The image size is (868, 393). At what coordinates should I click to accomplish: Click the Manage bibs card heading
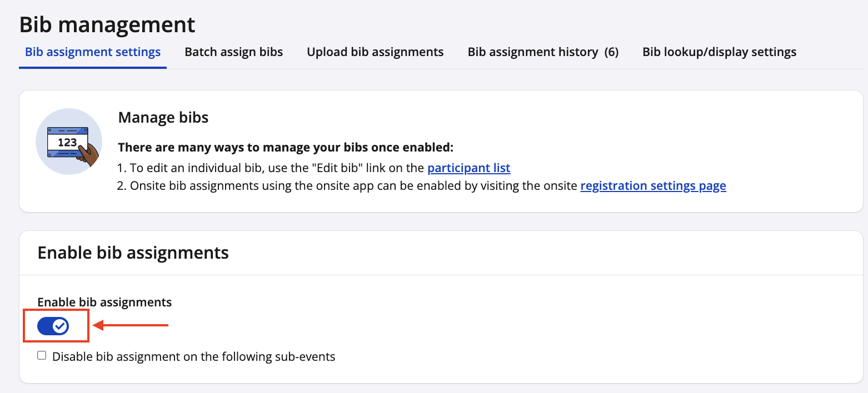163,118
